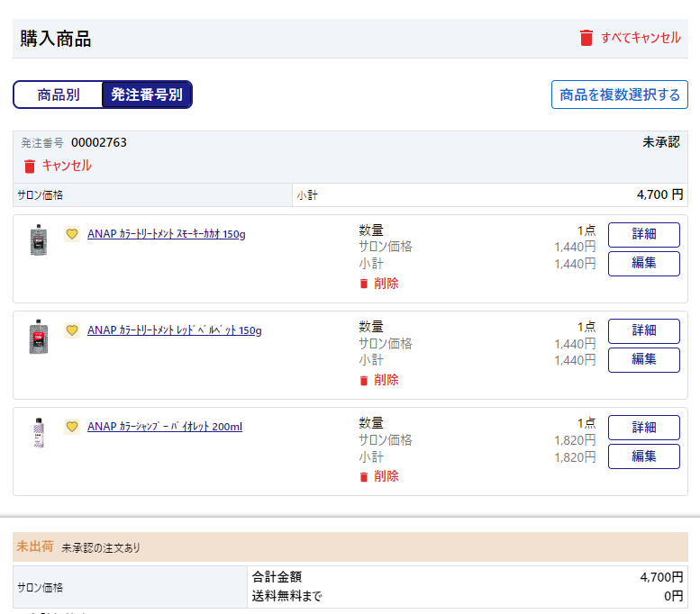This screenshot has height=614, width=700.
Task: Click スモーキーカカオ product thumbnail
Action: tap(39, 240)
